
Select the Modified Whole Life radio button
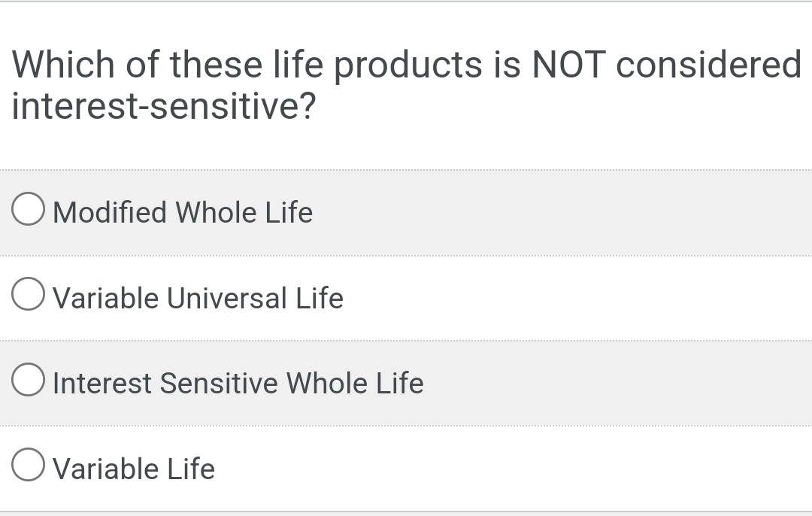[x=27, y=209]
